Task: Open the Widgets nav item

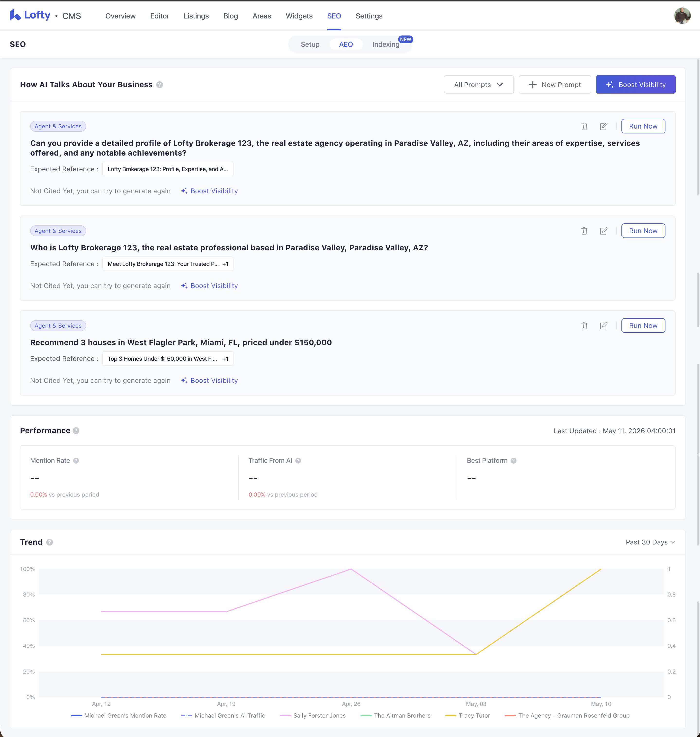Action: [299, 16]
